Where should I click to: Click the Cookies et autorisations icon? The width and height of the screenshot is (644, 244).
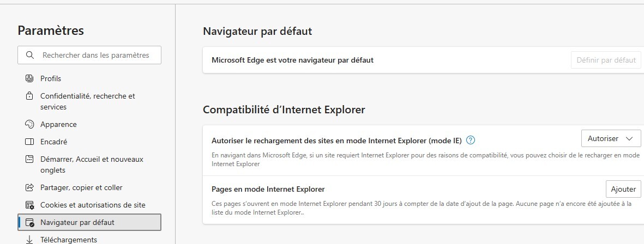tap(29, 205)
